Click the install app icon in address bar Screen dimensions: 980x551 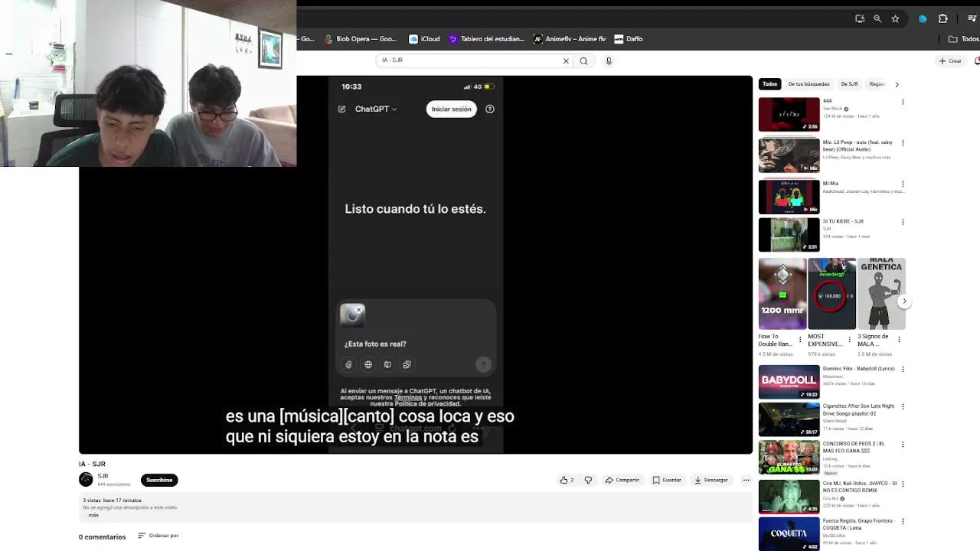(x=860, y=19)
